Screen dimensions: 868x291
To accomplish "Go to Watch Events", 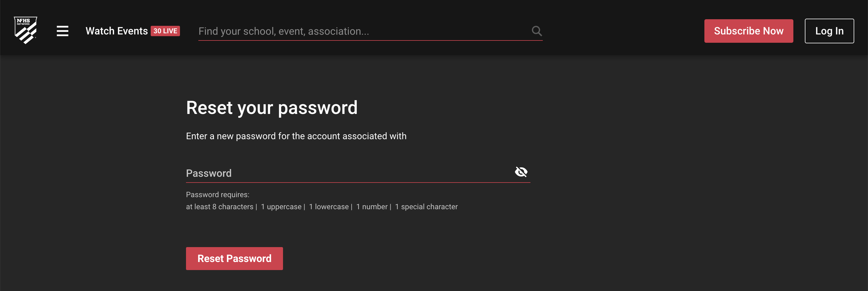I will point(118,31).
